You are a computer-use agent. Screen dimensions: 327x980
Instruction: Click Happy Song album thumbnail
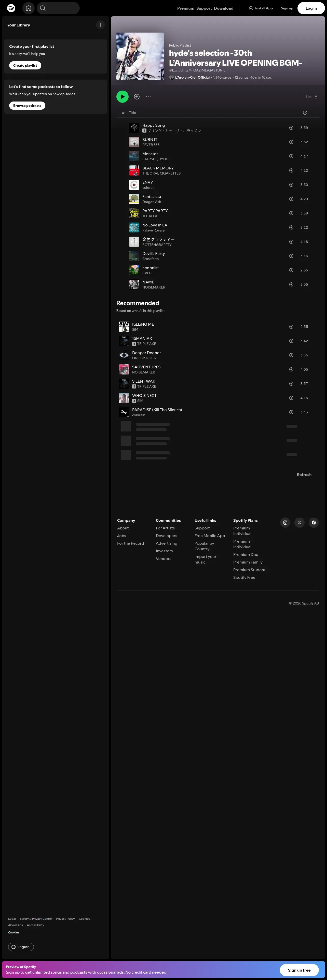pyautogui.click(x=134, y=128)
